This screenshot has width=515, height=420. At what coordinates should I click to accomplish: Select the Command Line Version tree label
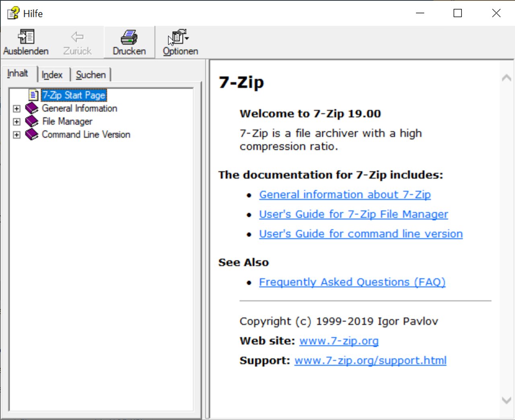pos(86,134)
